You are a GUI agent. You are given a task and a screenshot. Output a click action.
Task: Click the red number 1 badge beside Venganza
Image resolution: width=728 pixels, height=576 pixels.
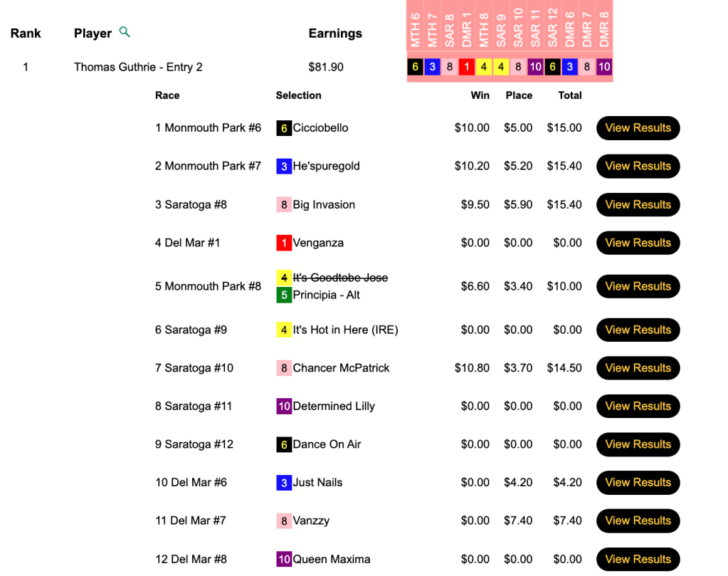pyautogui.click(x=284, y=243)
